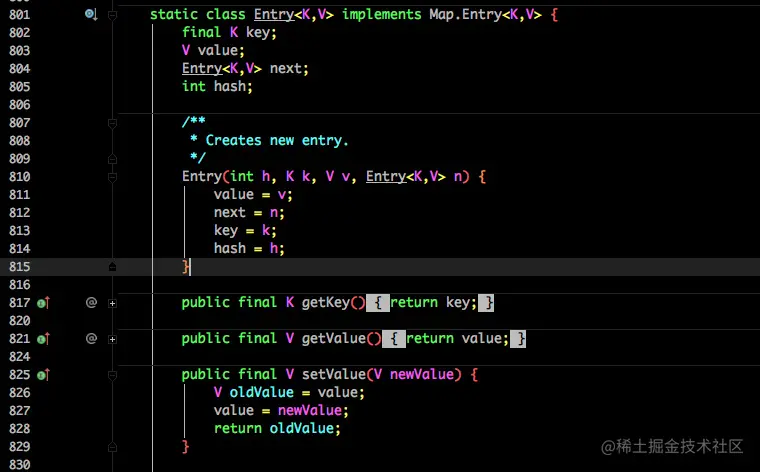This screenshot has width=760, height=472.
Task: Click 'key = k;' assignment on line 813
Action: pos(245,231)
